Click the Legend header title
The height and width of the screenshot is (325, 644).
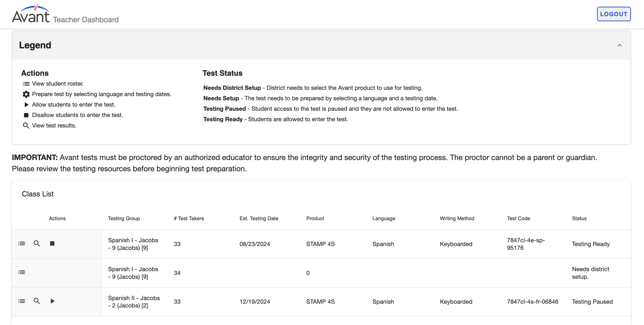click(35, 45)
